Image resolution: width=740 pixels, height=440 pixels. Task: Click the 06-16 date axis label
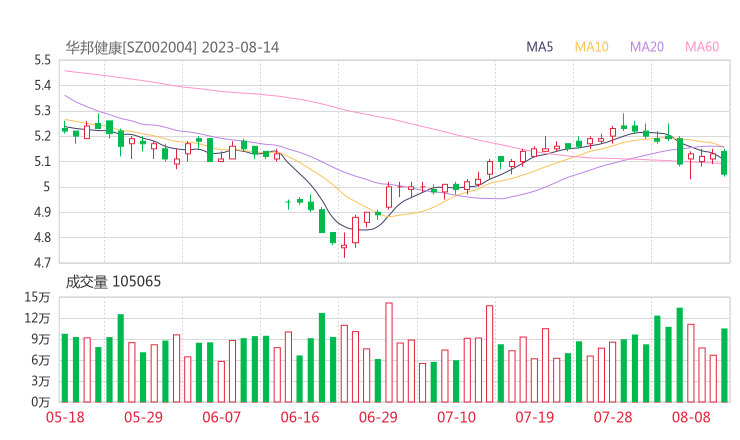pos(300,417)
